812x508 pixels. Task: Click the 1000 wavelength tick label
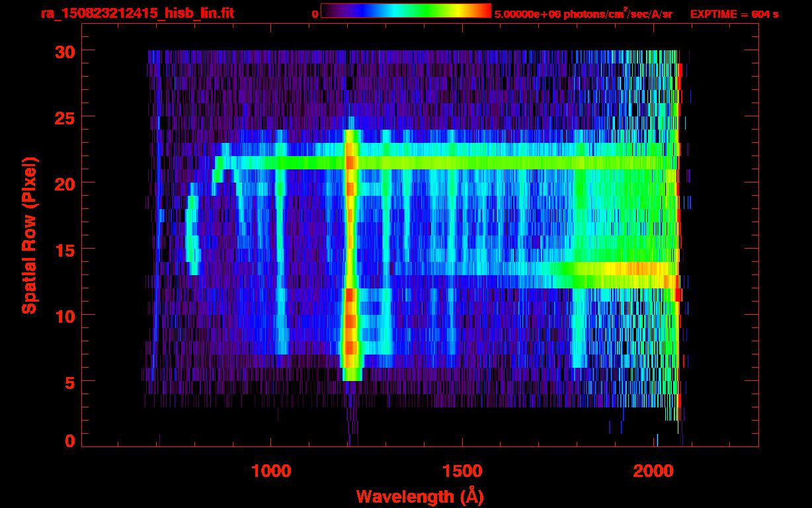pyautogui.click(x=271, y=470)
